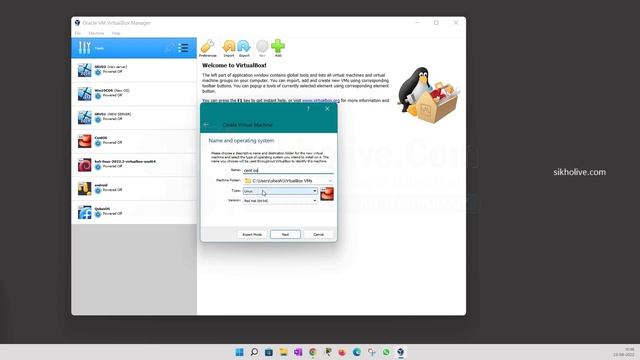Screen dimensions: 640x360
Task: Open Firefox from the taskbar
Action: pos(342,352)
